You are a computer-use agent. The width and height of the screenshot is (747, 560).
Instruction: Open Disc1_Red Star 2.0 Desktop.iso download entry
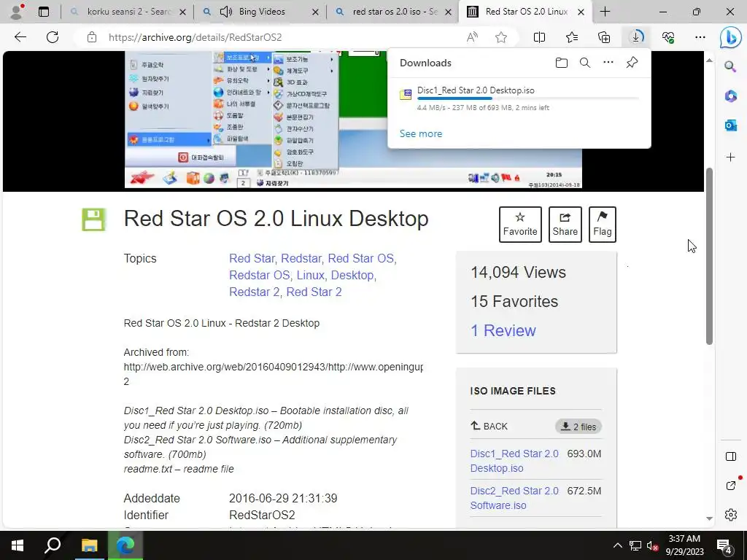[476, 90]
